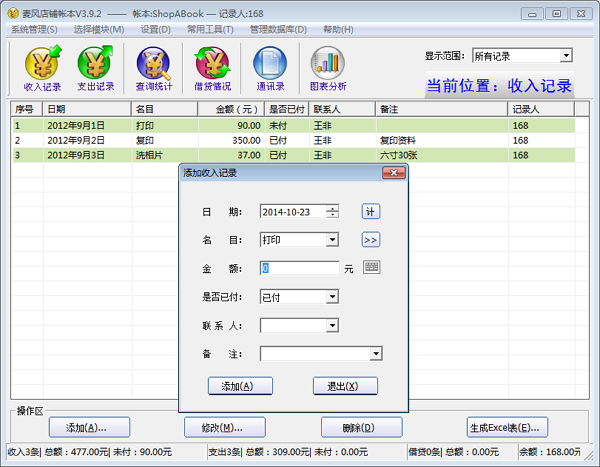Viewport: 600px width, 467px height.
Task: Click 添加(A)... in the 操作区
Action: pos(89,427)
